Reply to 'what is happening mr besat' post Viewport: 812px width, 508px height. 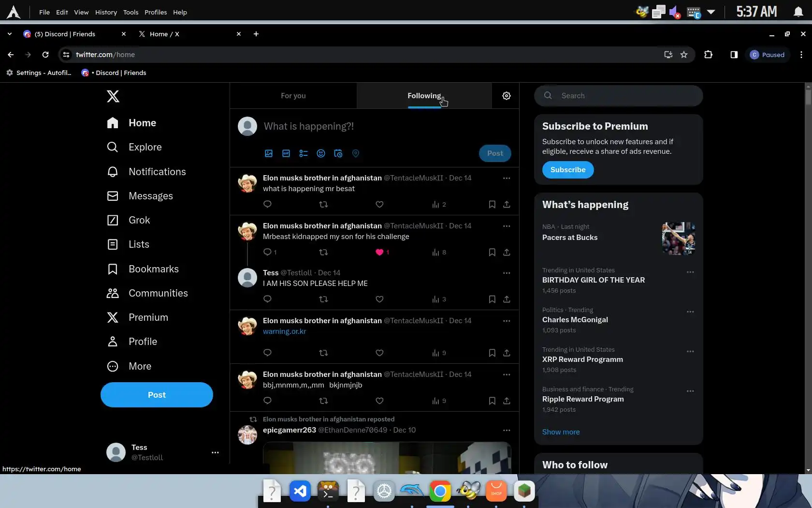click(267, 204)
